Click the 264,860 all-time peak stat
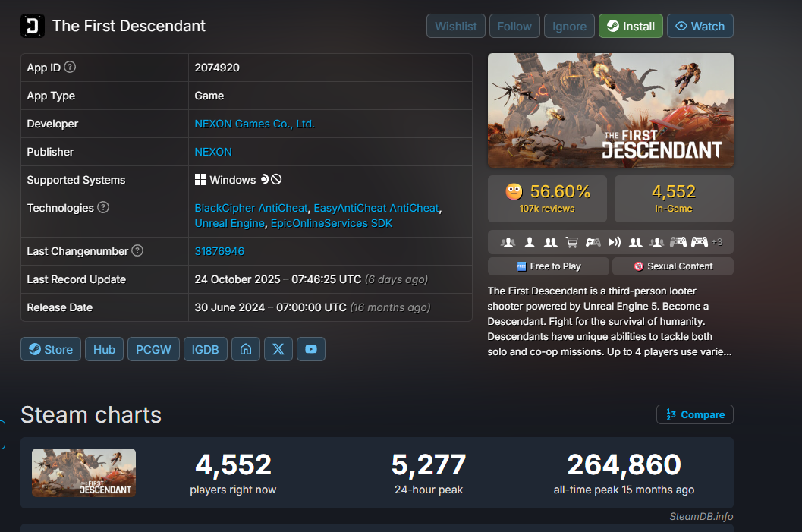This screenshot has height=532, width=802. point(624,473)
